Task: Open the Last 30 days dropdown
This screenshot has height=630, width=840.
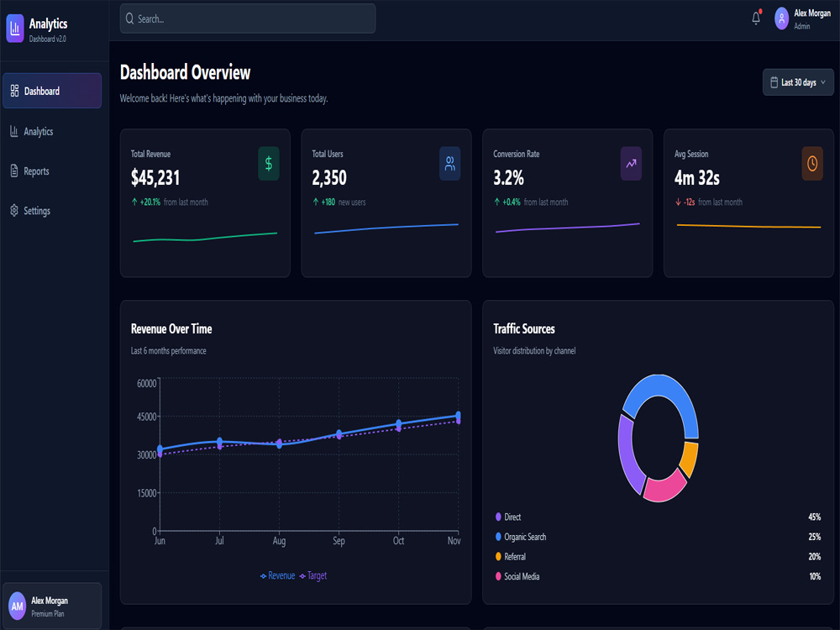Action: 798,82
